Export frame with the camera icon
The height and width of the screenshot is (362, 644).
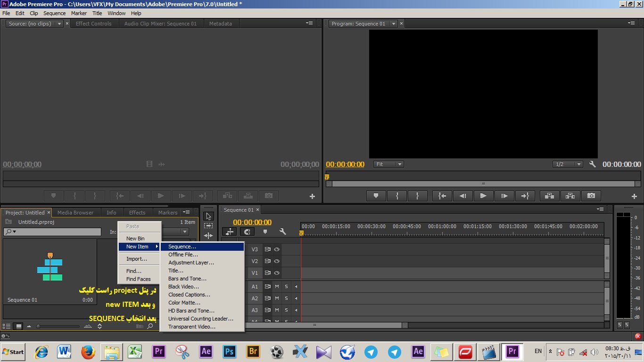coord(591,196)
